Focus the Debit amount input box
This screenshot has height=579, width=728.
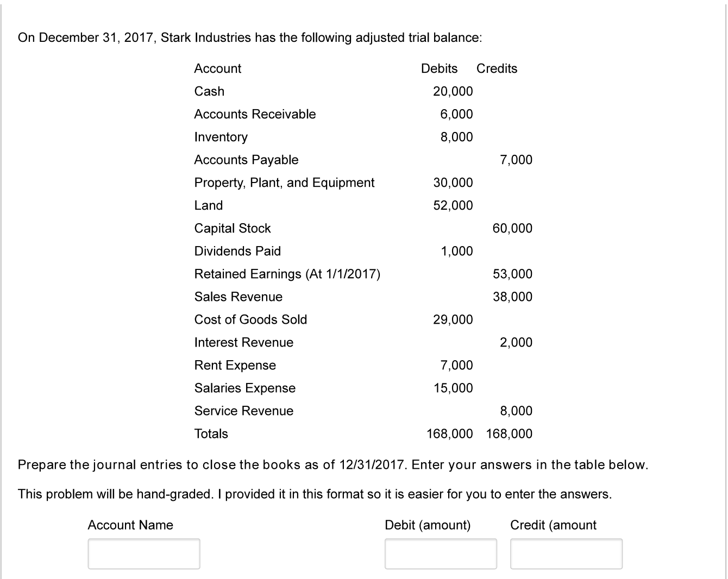tap(441, 553)
